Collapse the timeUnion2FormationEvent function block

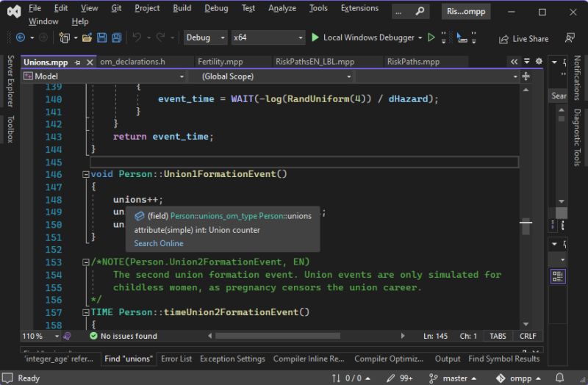(x=85, y=312)
